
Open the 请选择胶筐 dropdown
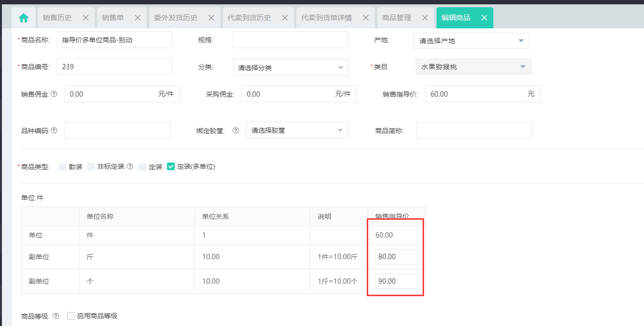point(297,130)
